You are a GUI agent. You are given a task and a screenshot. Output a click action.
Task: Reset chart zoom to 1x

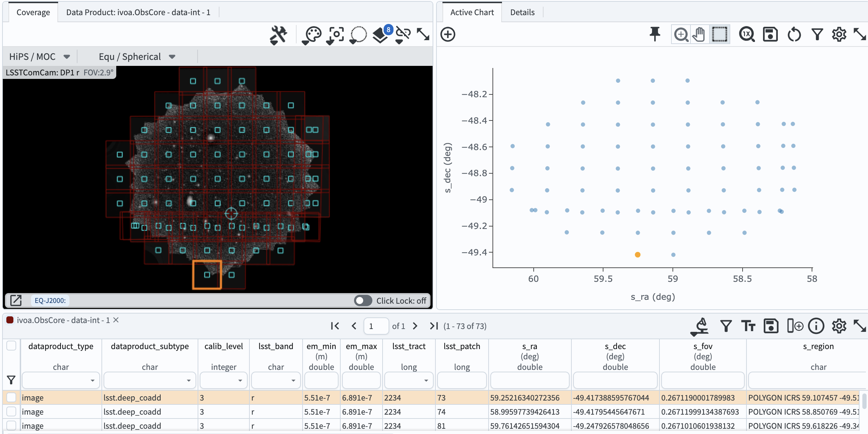click(x=746, y=35)
